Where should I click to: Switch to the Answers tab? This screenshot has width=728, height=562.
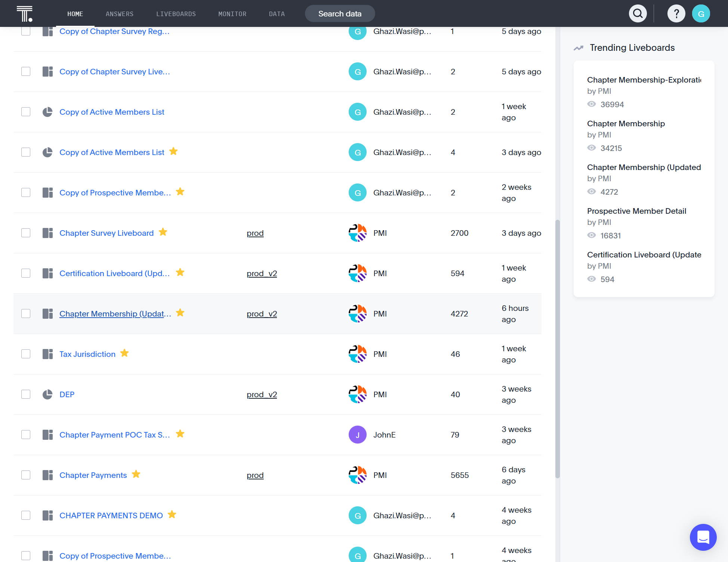pos(120,14)
